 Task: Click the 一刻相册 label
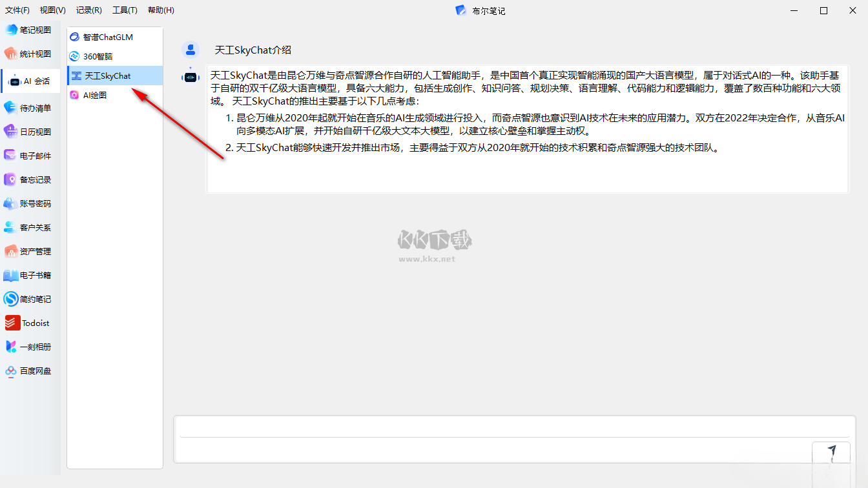pos(36,347)
